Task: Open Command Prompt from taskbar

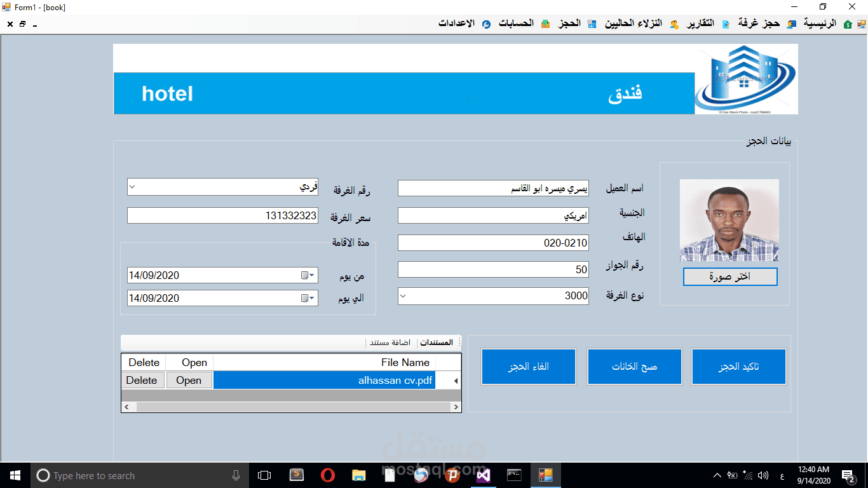Action: click(x=514, y=475)
